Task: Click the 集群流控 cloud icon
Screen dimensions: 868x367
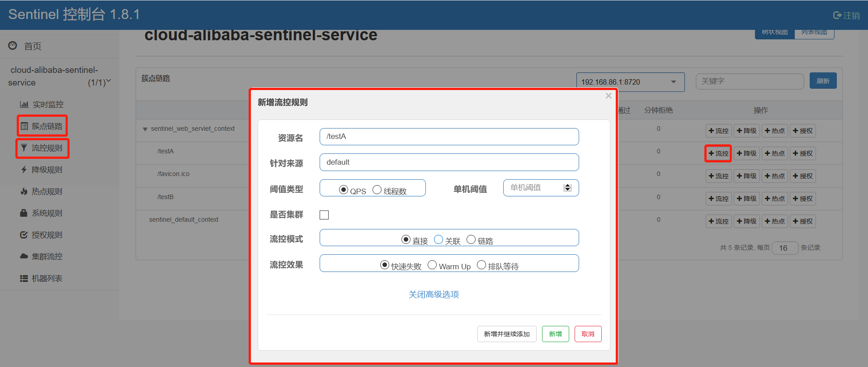Action: pyautogui.click(x=24, y=257)
